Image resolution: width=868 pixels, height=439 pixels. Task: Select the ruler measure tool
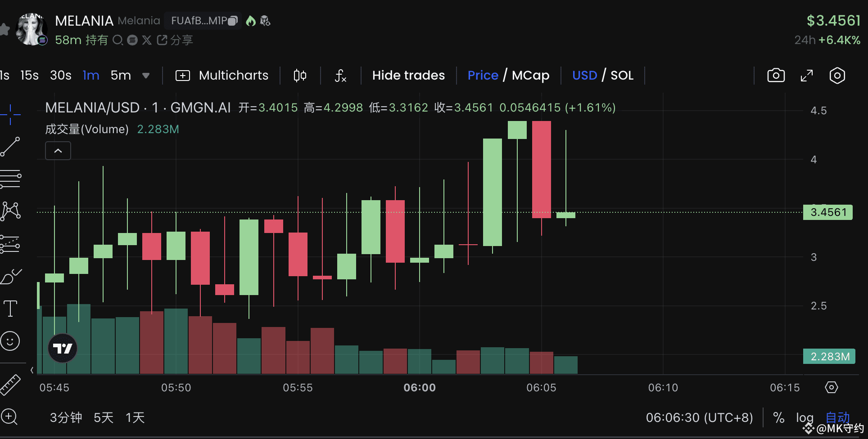10,385
